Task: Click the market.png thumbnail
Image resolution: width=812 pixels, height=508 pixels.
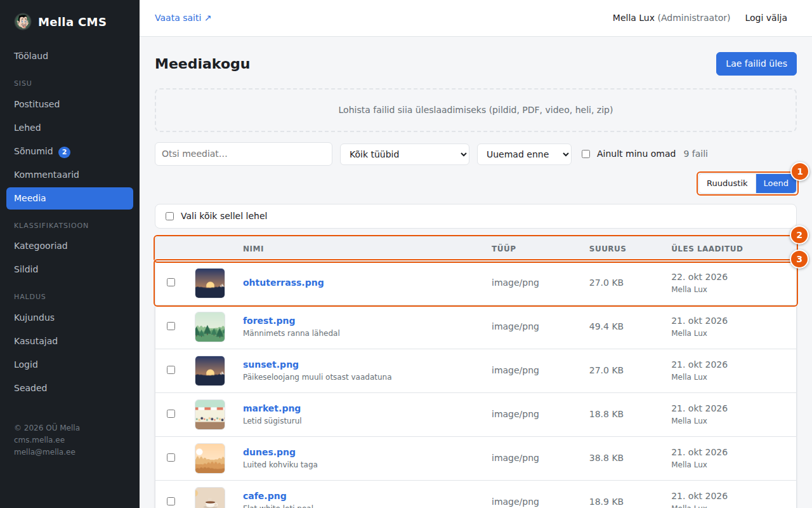Action: [x=210, y=415]
